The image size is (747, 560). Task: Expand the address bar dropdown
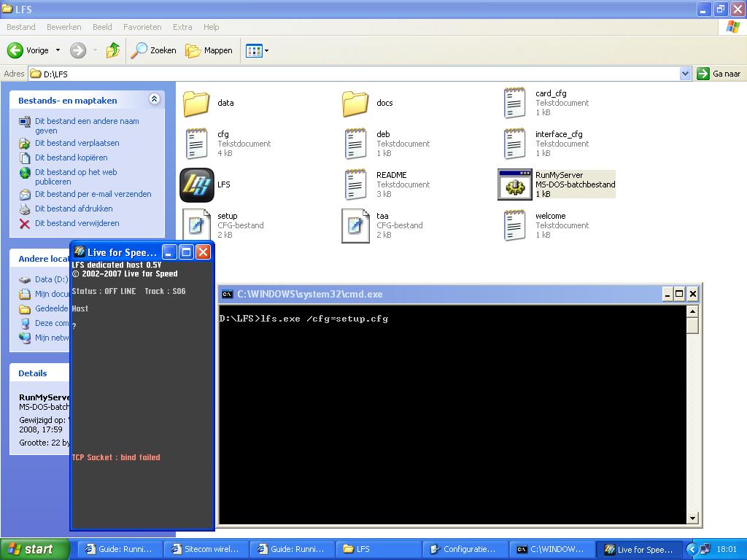point(685,74)
